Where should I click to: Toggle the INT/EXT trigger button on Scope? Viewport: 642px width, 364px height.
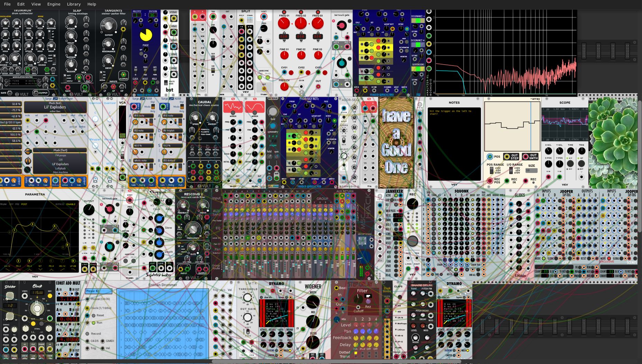582,163
